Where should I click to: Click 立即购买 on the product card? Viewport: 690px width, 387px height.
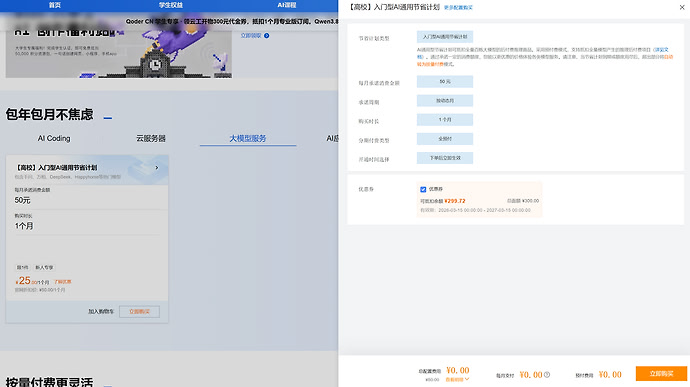tap(139, 312)
